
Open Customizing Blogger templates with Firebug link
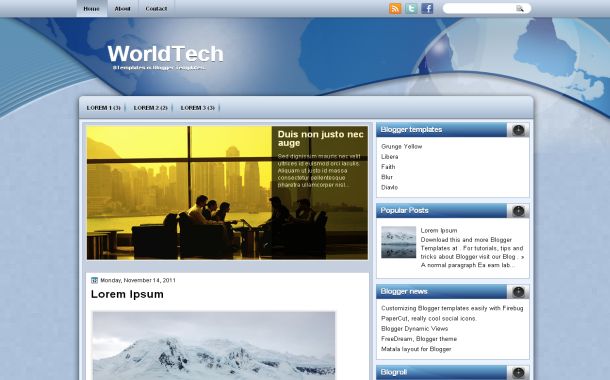pyautogui.click(x=452, y=308)
